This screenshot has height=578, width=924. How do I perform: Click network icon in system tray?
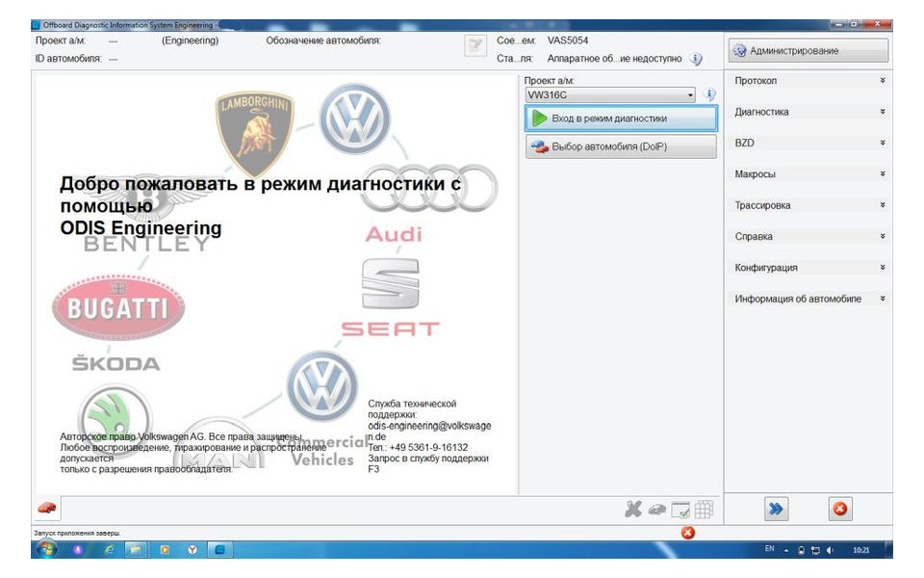(x=815, y=550)
